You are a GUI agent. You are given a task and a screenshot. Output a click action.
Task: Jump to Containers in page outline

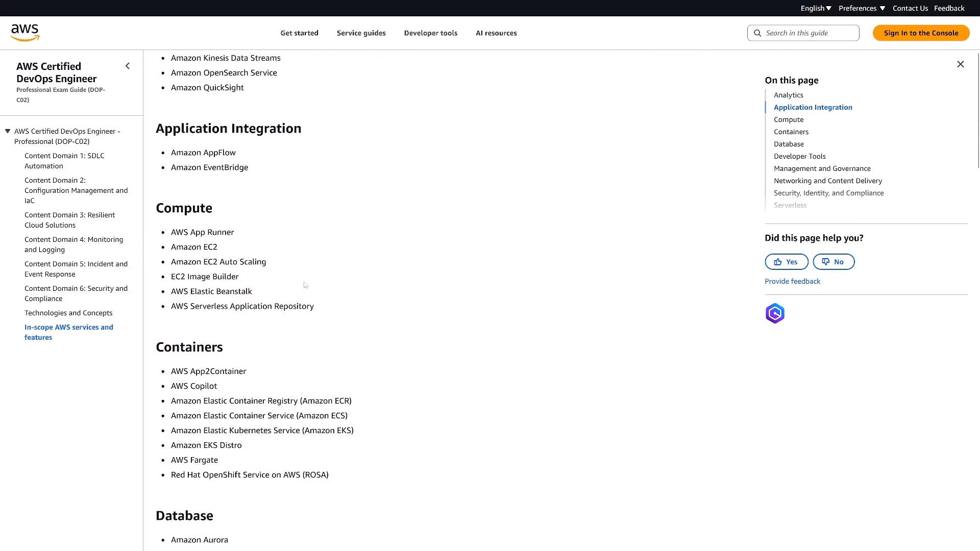[791, 132]
